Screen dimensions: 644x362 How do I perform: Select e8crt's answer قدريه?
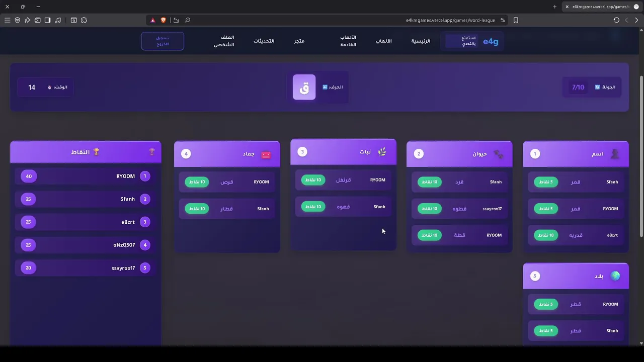[x=576, y=235]
